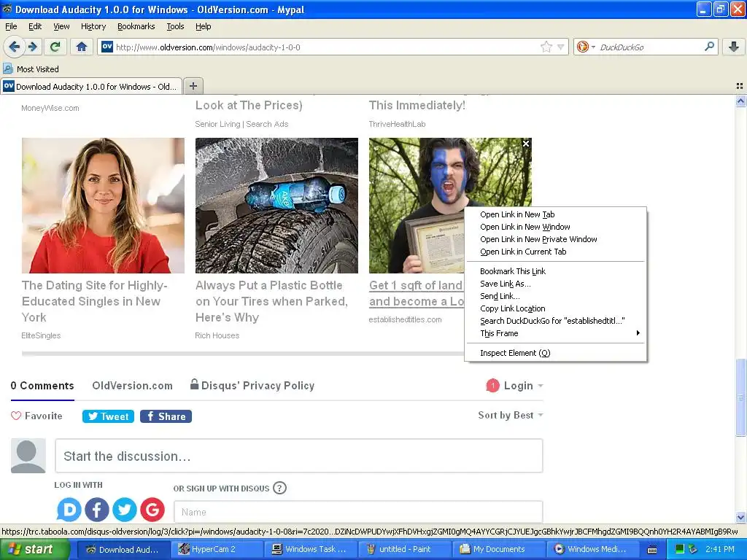Open the Dating Site for Highly-Educated Singles ad
747x560 pixels.
[x=94, y=301]
